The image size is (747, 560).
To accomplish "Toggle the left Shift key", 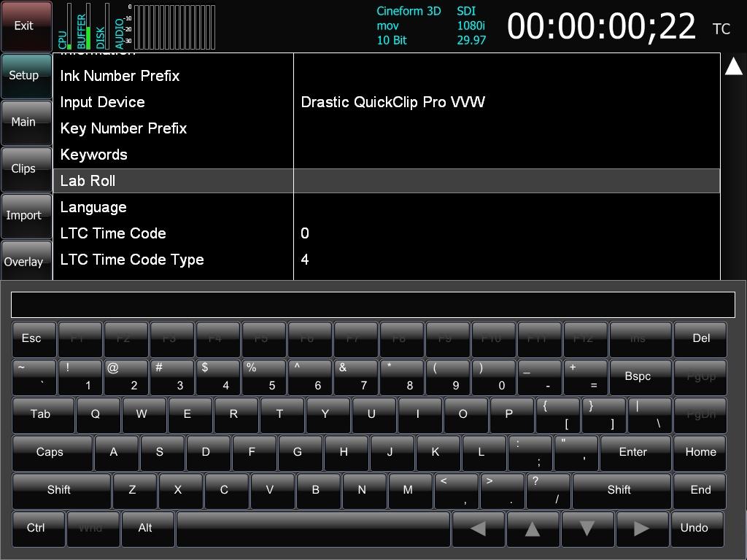I will click(61, 491).
